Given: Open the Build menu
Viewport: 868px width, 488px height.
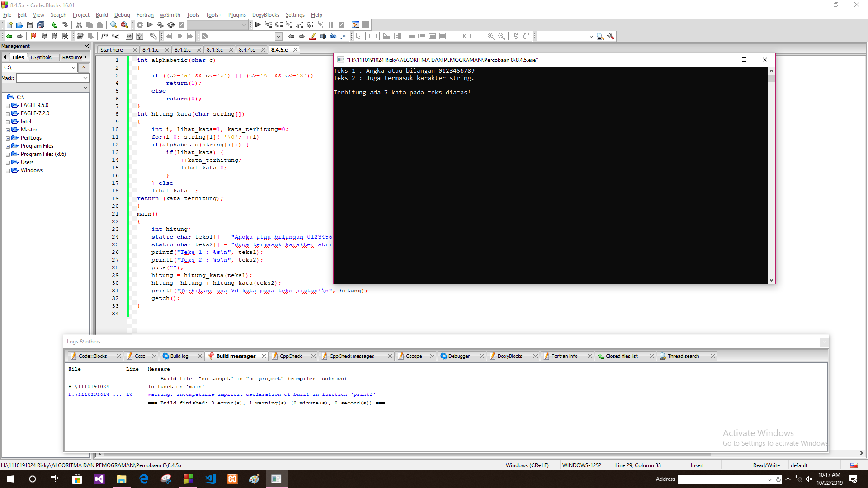Looking at the screenshot, I should coord(102,15).
